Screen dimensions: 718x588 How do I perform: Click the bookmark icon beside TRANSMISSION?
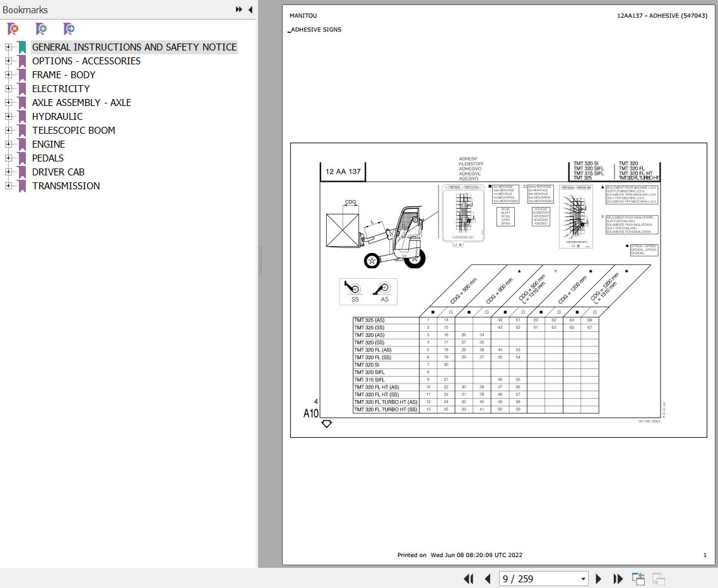[x=21, y=186]
